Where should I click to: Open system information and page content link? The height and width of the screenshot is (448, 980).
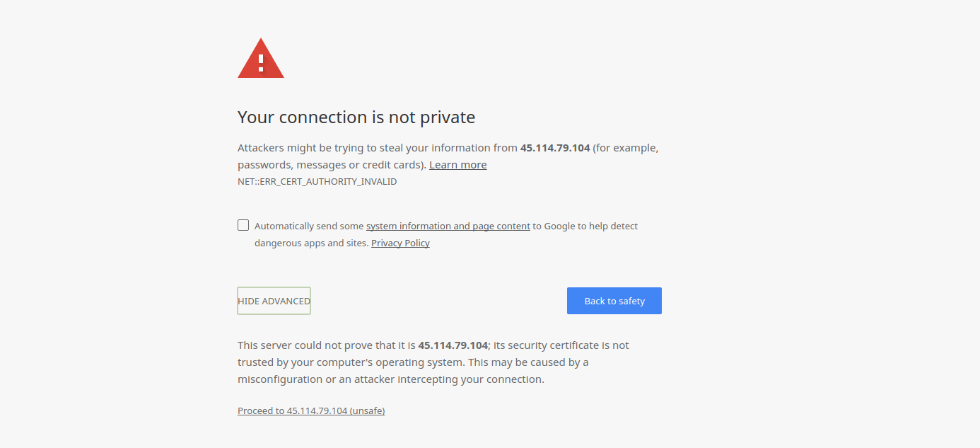click(448, 226)
